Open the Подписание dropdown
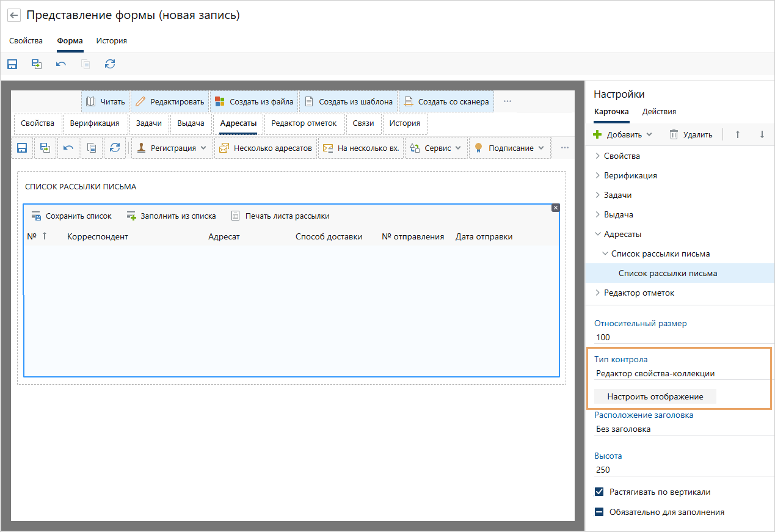The height and width of the screenshot is (532, 775). (x=510, y=148)
